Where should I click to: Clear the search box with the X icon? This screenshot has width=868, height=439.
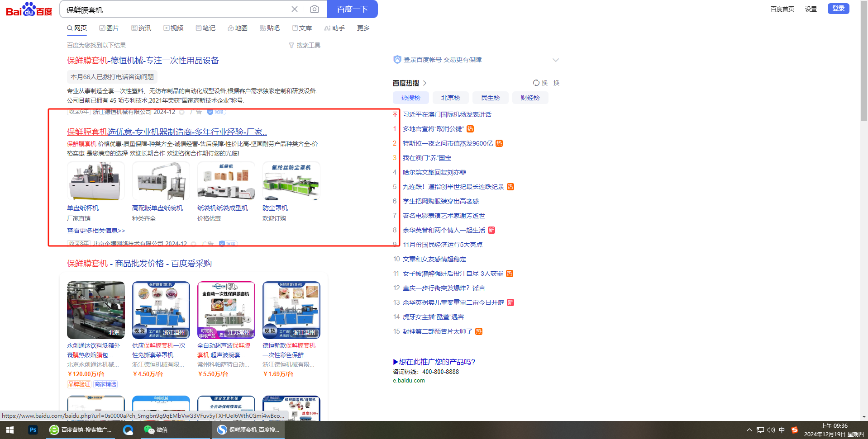tap(295, 9)
